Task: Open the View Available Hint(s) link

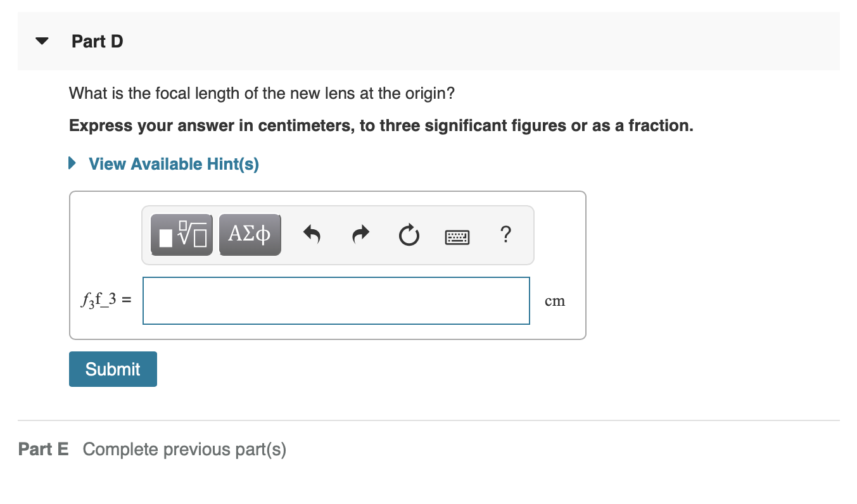Action: point(174,164)
